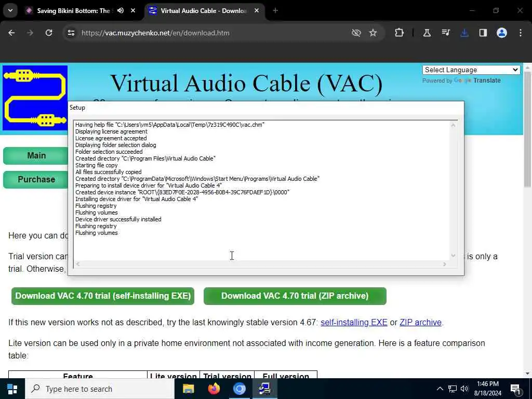Select 'Created device instance' log line
Image resolution: width=532 pixels, height=399 pixels.
coord(182,192)
